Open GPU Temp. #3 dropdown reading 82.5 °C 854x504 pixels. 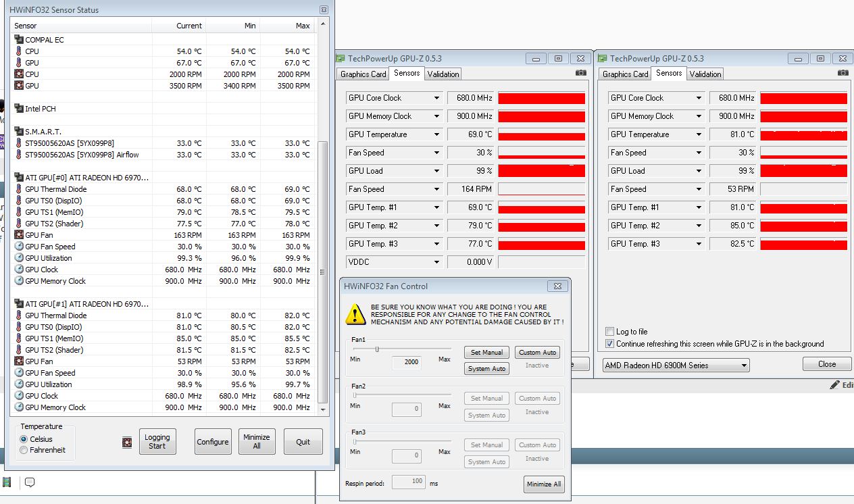click(x=699, y=244)
